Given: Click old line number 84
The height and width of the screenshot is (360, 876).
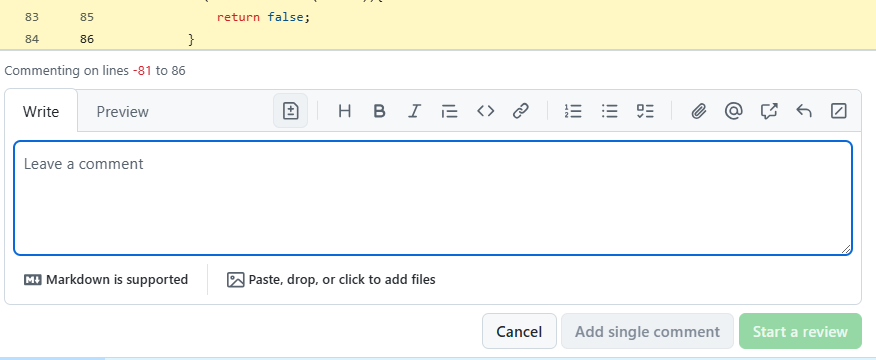Looking at the screenshot, I should tap(32, 39).
